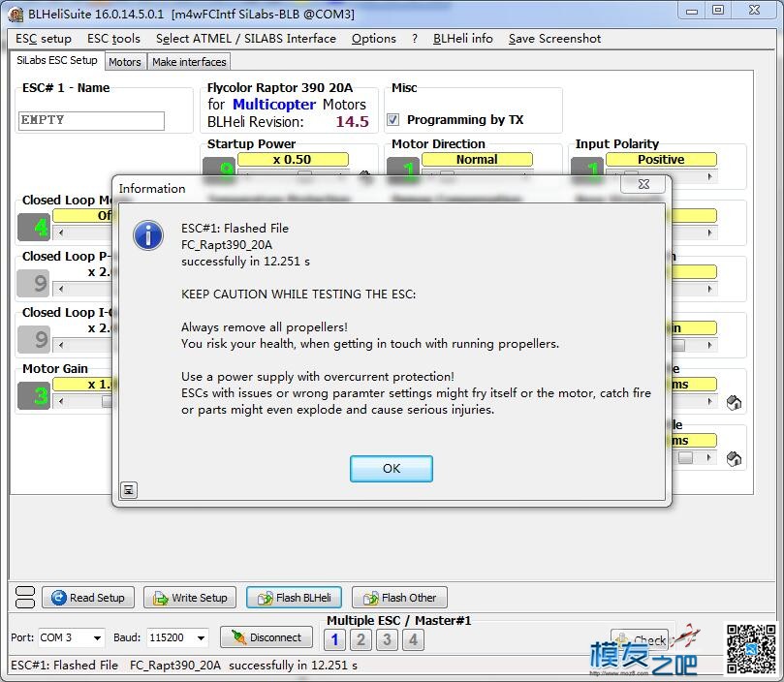Open the ESC setup menu
The width and height of the screenshot is (784, 682).
[x=44, y=39]
